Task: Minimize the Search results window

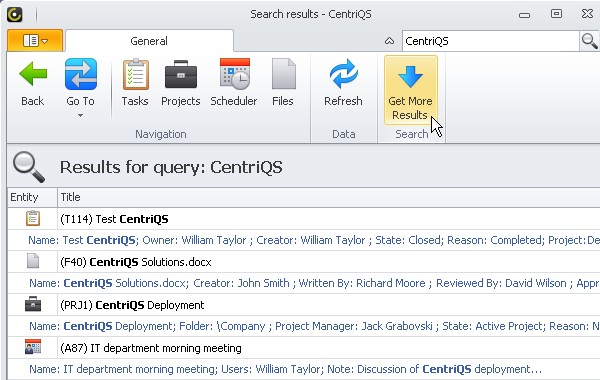Action: 524,15
